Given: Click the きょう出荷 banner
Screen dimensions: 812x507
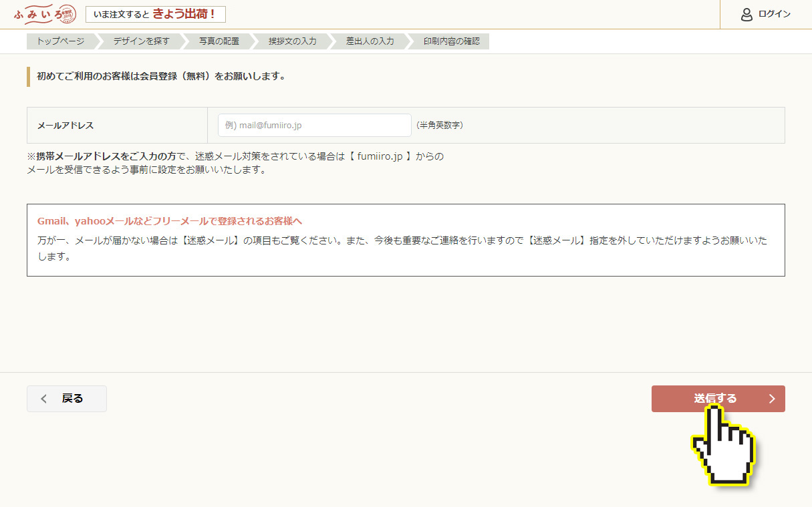Looking at the screenshot, I should [x=155, y=14].
